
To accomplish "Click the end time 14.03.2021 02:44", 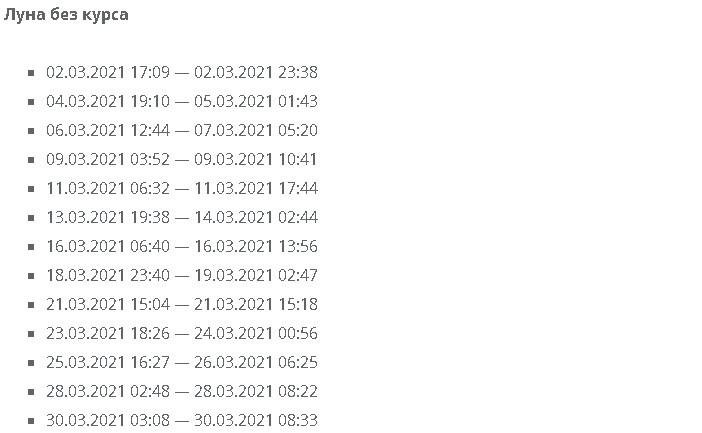I will click(x=256, y=217).
